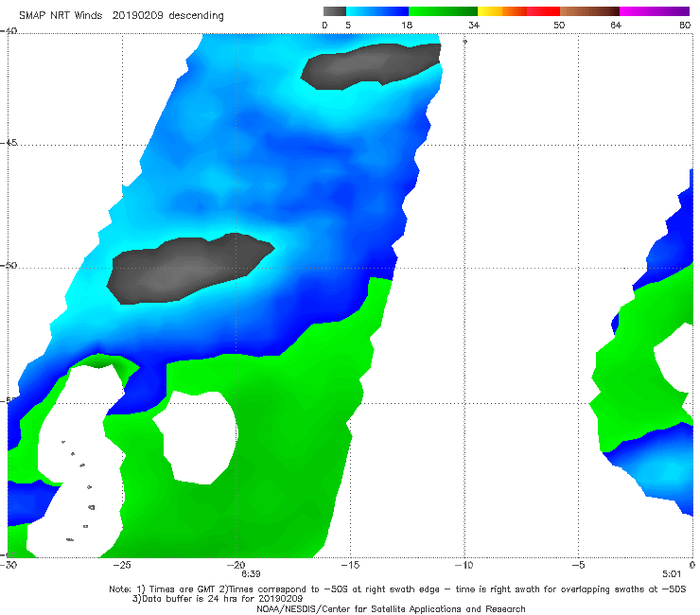The image size is (700, 615).
Task: Click the gray low-wind patch near the map's top edge
Action: (x=371, y=65)
